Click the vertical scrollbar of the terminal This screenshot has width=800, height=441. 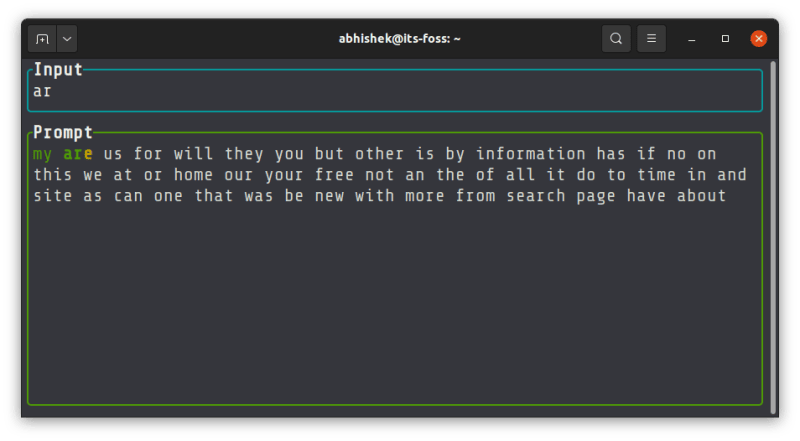tap(773, 237)
